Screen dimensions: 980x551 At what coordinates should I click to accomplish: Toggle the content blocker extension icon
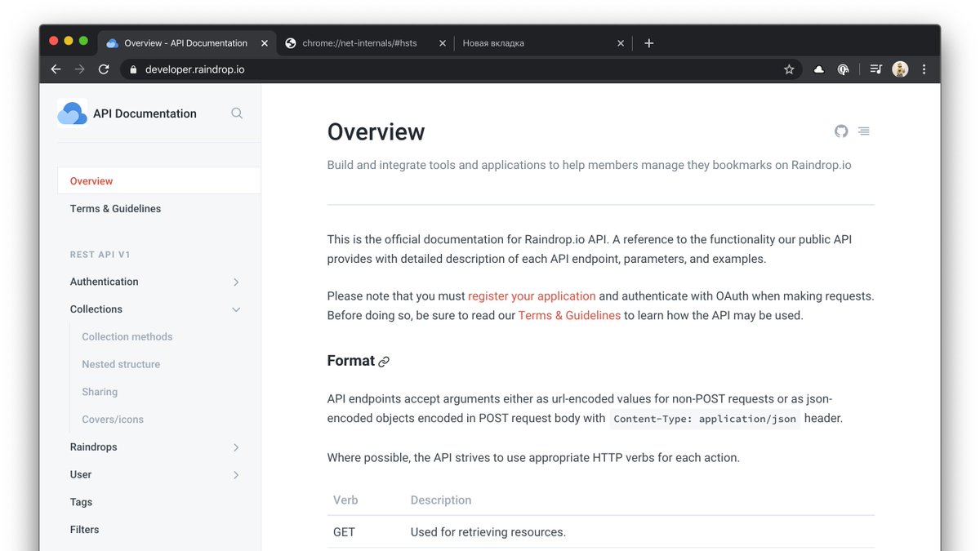(x=843, y=69)
